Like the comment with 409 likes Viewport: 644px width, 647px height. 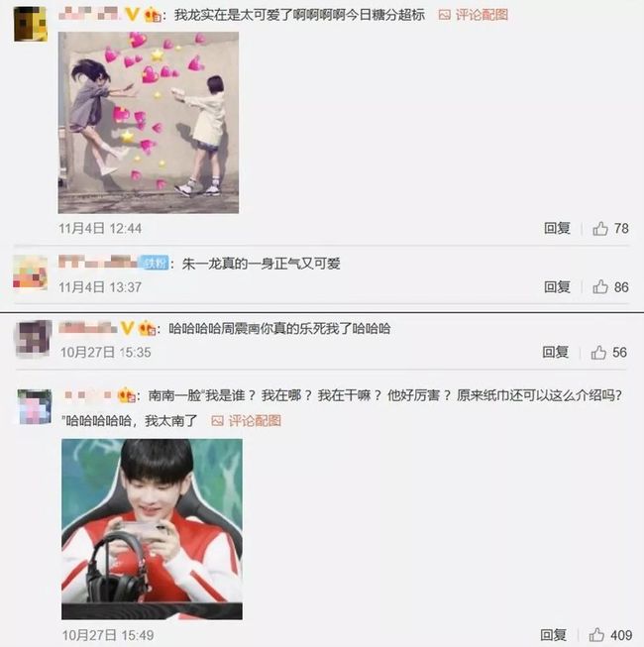(596, 635)
